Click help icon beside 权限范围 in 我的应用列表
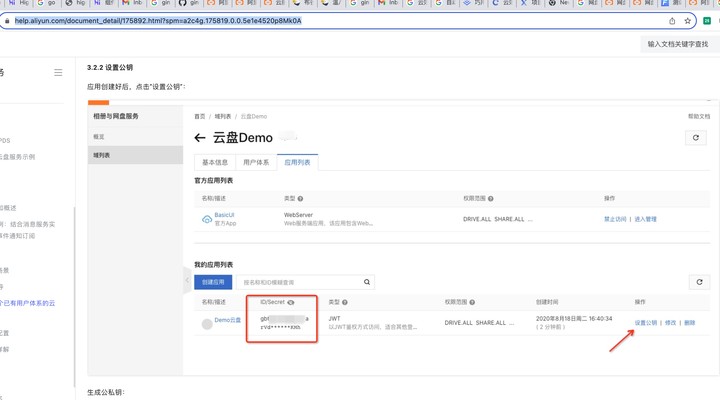Screen dimensions: 720x400 (472, 302)
